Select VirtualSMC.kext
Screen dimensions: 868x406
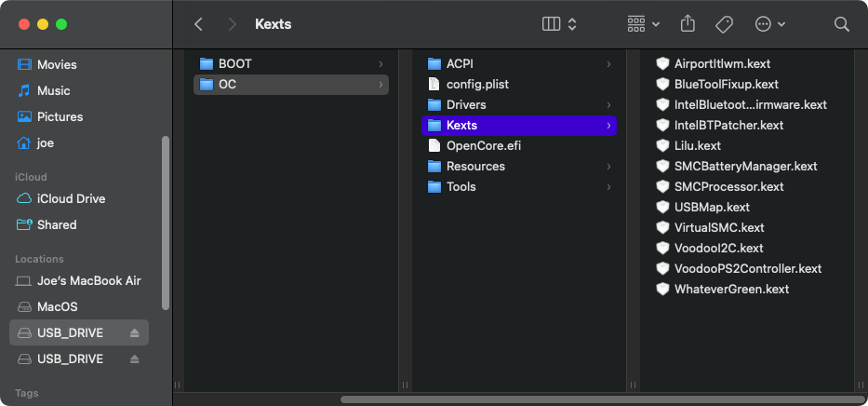coord(747,227)
